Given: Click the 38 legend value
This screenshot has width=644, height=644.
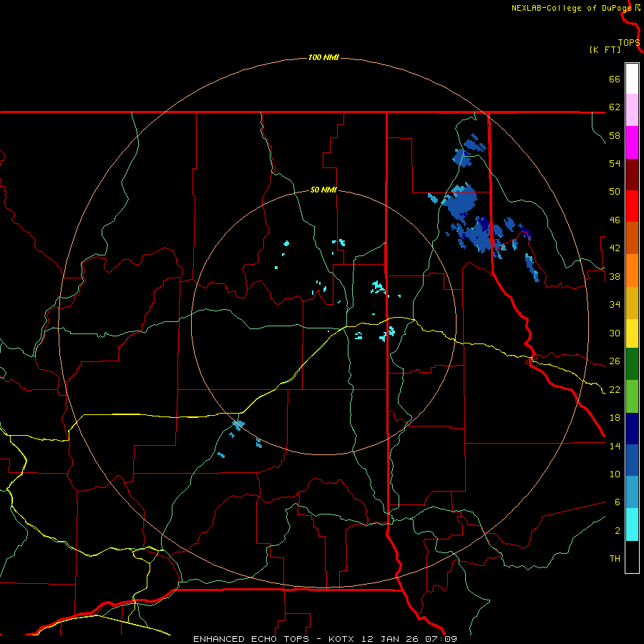Looking at the screenshot, I should click(x=615, y=276).
